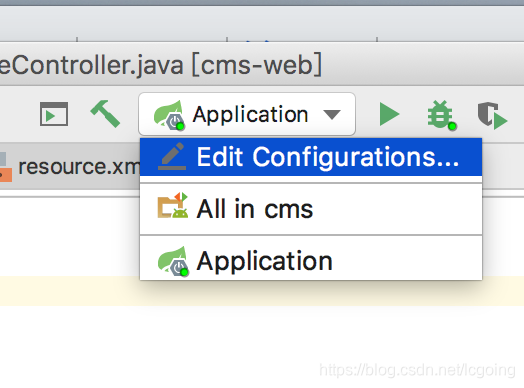This screenshot has height=388, width=524.
Task: Start debugging with the bug icon
Action: [441, 115]
